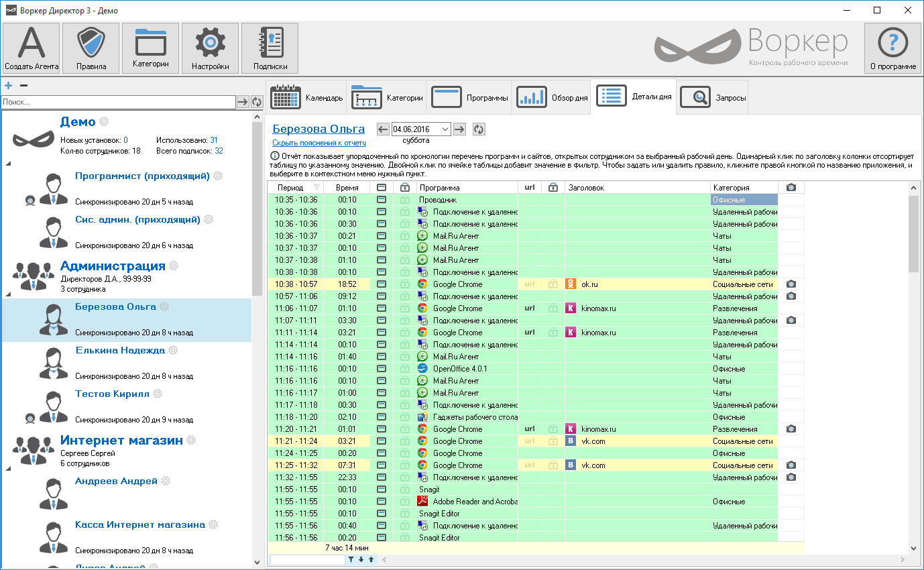Open screenshot camera icon for ok.ru row
The image size is (924, 570).
coord(791,284)
